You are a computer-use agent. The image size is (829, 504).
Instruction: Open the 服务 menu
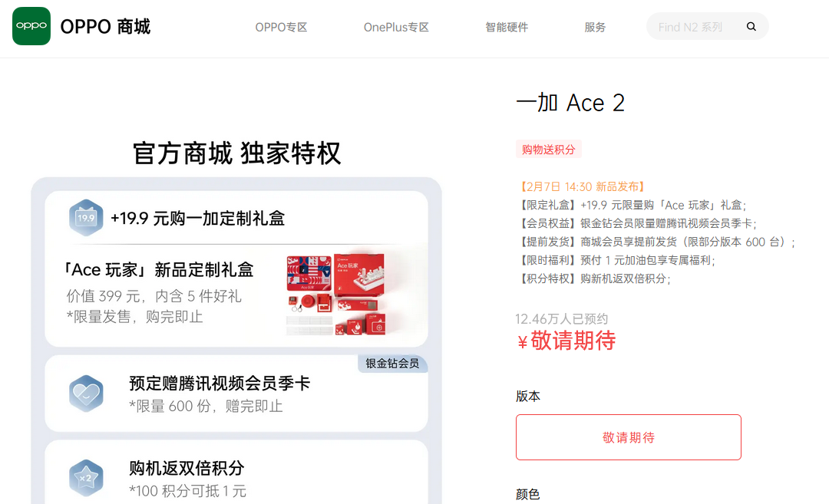(595, 27)
